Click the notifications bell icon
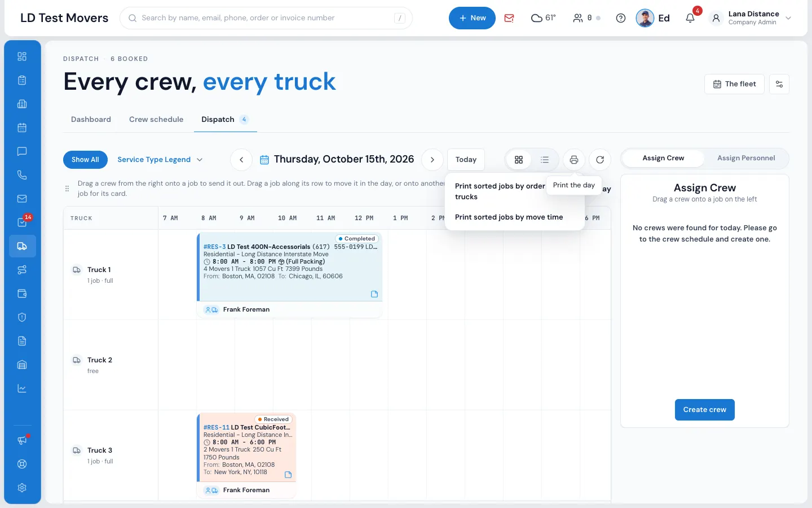This screenshot has height=508, width=812. tap(690, 18)
